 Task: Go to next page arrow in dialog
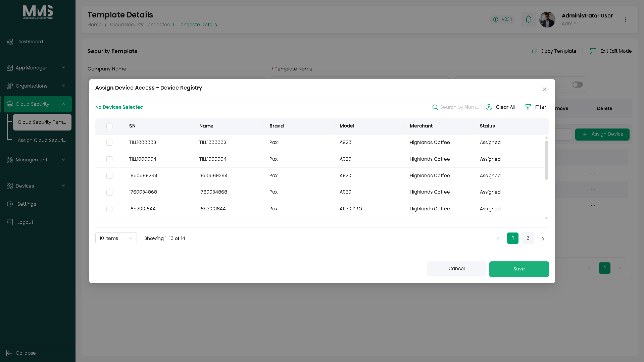(x=543, y=239)
